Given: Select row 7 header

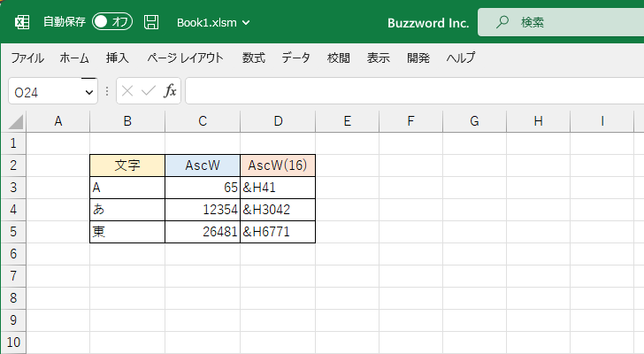Looking at the screenshot, I should click(13, 276).
